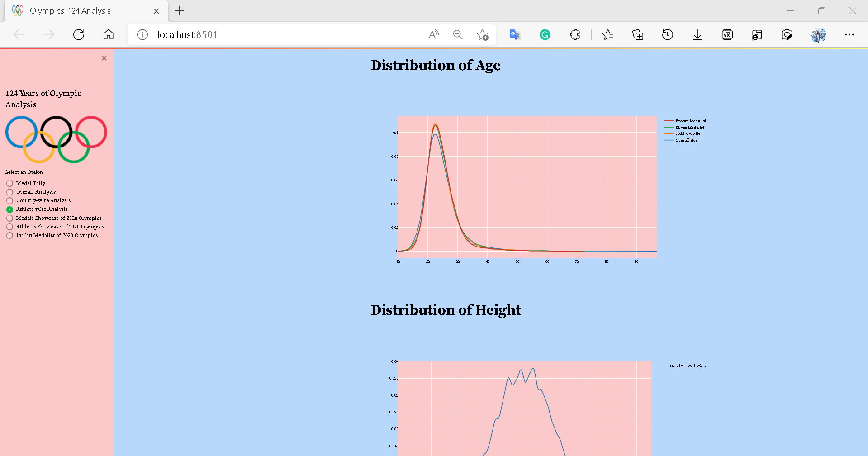Viewport: 868px width, 456px height.
Task: Open a new browser tab
Action: coord(180,11)
